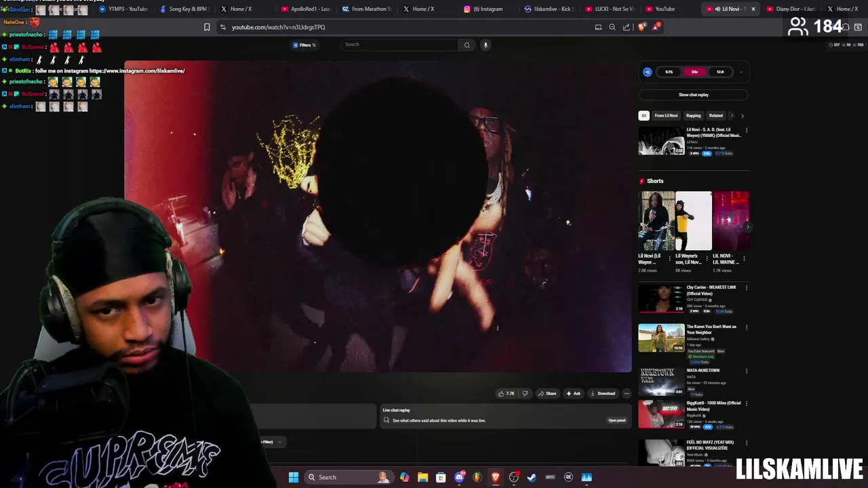Switch to Song Key & BPM tab
Screen dimensions: 868x488
point(183,9)
